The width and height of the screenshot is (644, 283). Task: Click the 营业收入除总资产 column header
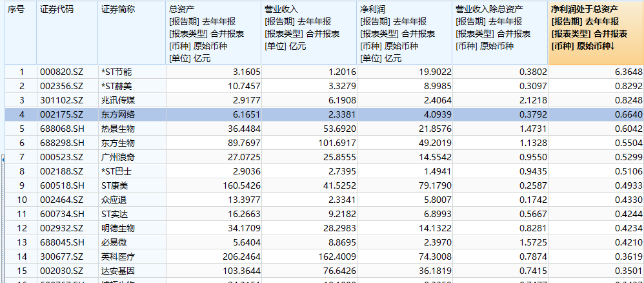point(500,33)
